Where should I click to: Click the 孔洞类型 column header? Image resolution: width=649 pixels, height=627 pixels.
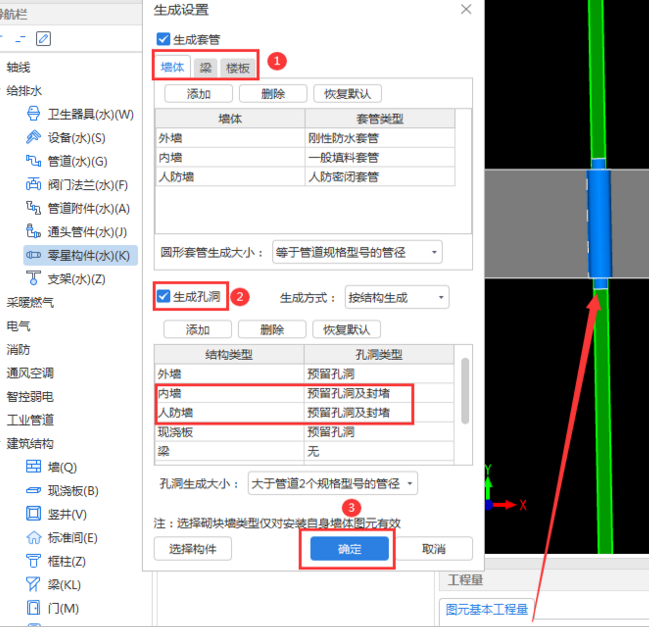(379, 354)
